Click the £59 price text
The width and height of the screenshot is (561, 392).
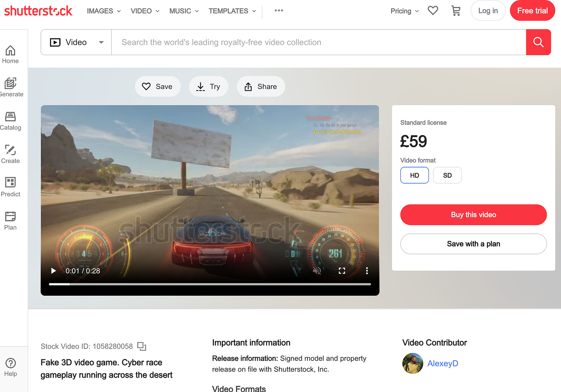413,141
